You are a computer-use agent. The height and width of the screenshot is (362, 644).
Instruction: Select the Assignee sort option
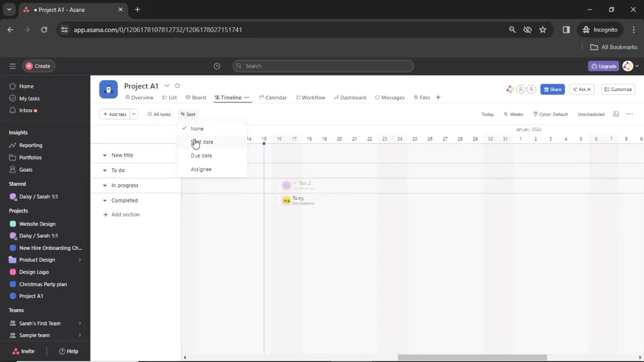(201, 169)
